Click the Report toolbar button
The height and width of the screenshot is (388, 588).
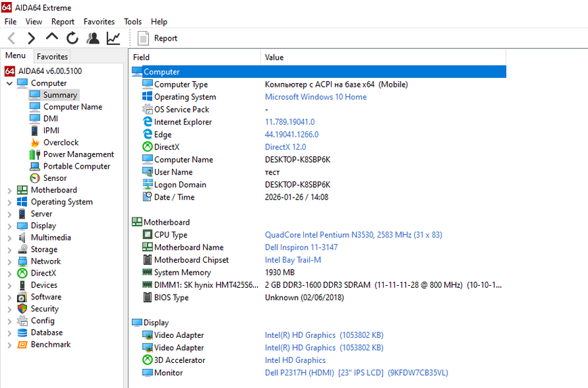[x=157, y=38]
